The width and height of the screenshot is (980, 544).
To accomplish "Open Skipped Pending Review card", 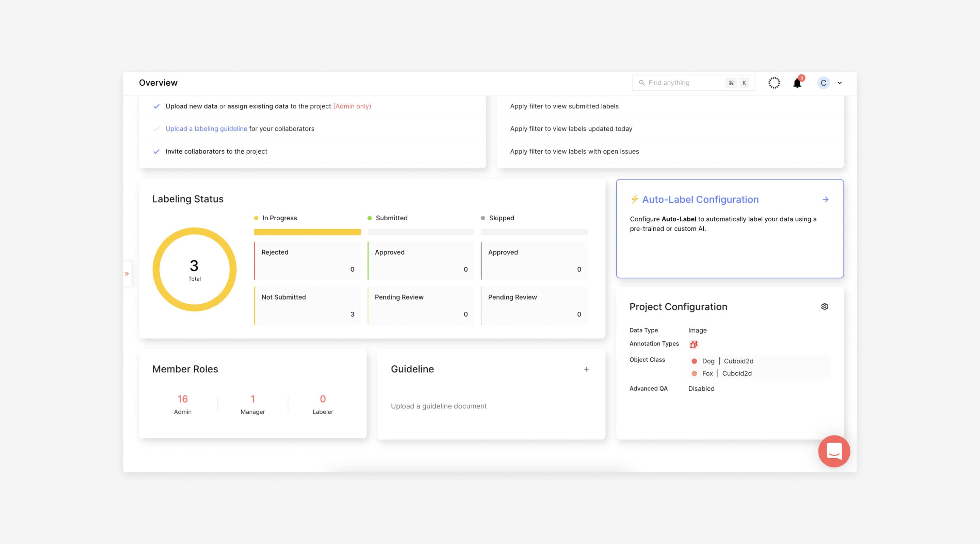I will [x=534, y=306].
